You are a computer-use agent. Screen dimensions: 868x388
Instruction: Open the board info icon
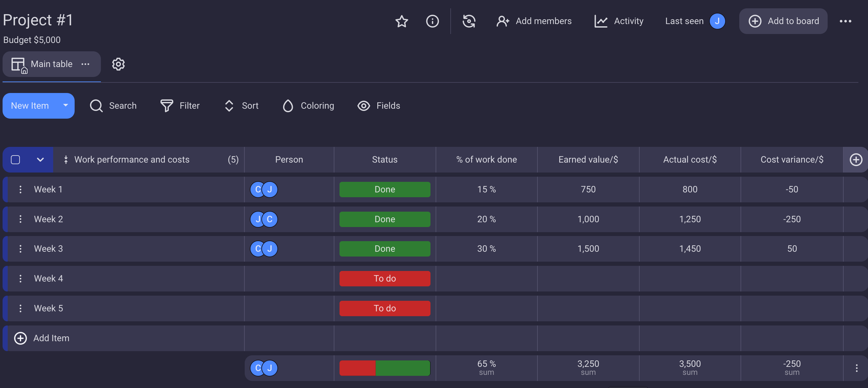(432, 21)
